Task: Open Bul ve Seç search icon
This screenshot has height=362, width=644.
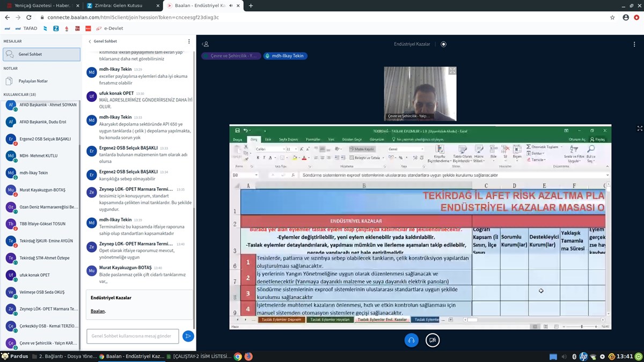Action: [x=591, y=154]
